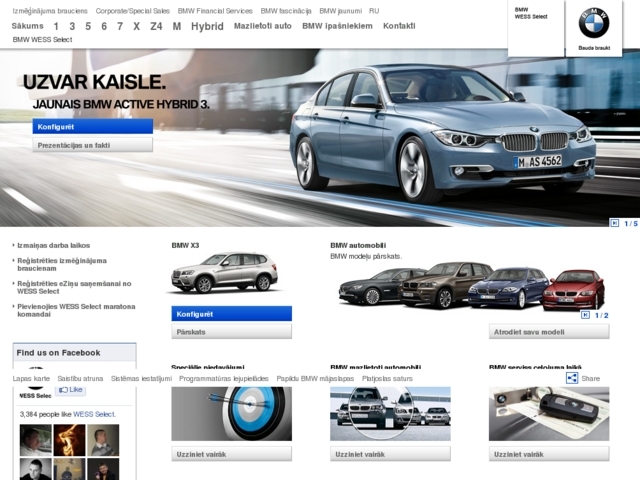Open BMW fascinācija link
Viewport: 640px width, 480px height.
[286, 11]
